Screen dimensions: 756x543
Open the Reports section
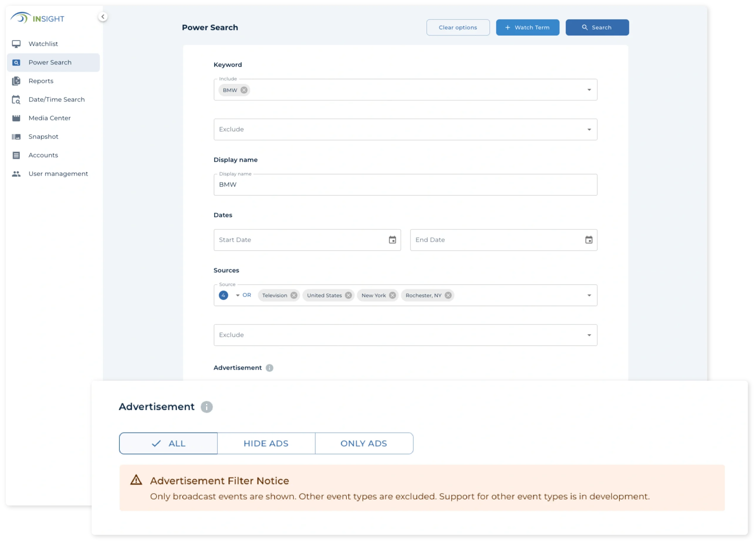(41, 81)
